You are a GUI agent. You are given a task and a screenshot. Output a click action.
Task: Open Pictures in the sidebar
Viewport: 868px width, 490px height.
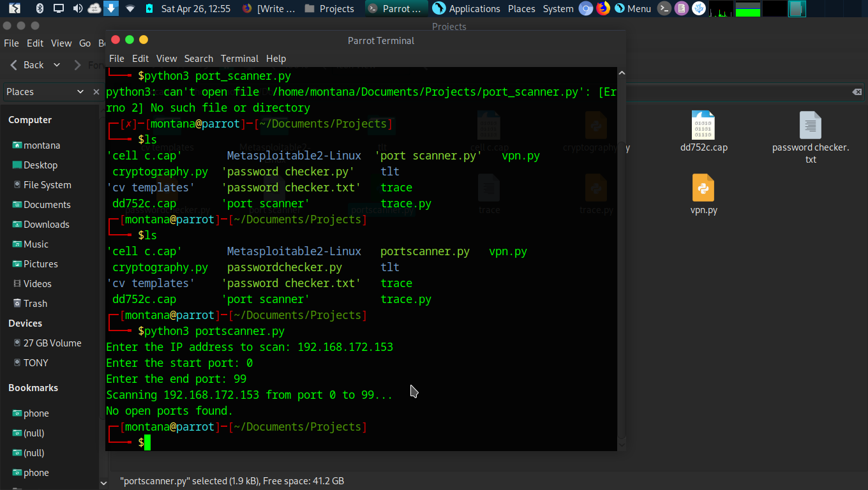click(35, 264)
